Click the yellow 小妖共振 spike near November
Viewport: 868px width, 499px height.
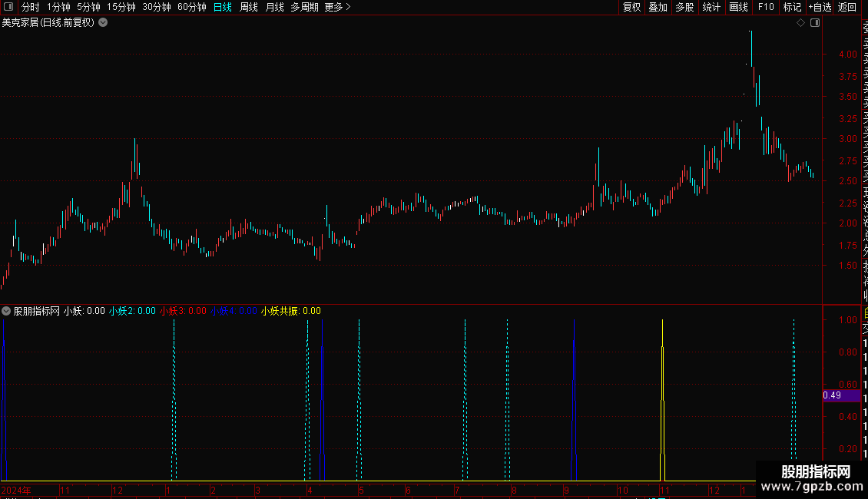662,400
